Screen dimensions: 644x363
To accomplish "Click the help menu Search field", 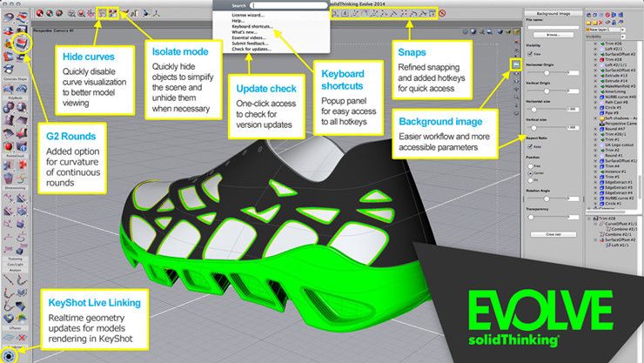I will [x=289, y=6].
